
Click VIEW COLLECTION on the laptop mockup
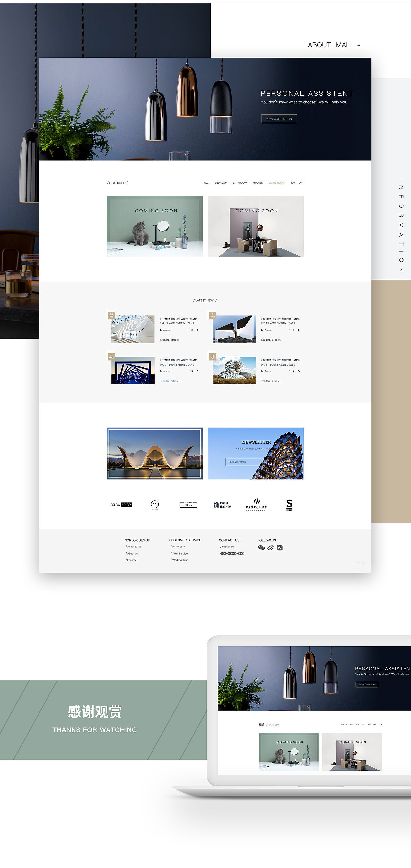tap(367, 684)
